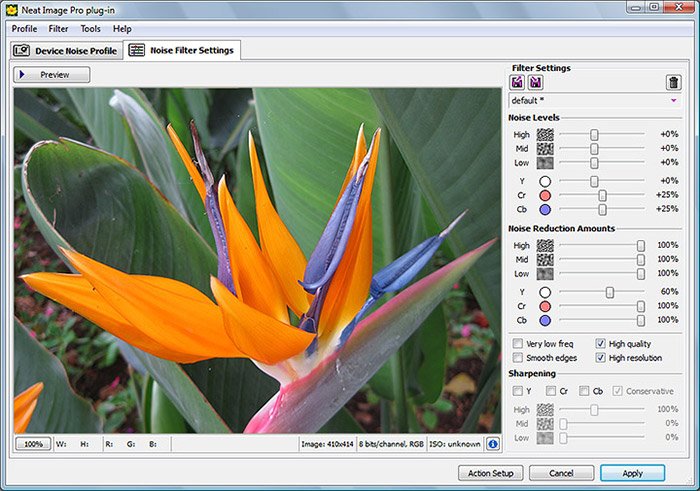
Task: Click the Device Noise Profile camera icon
Action: [22, 51]
